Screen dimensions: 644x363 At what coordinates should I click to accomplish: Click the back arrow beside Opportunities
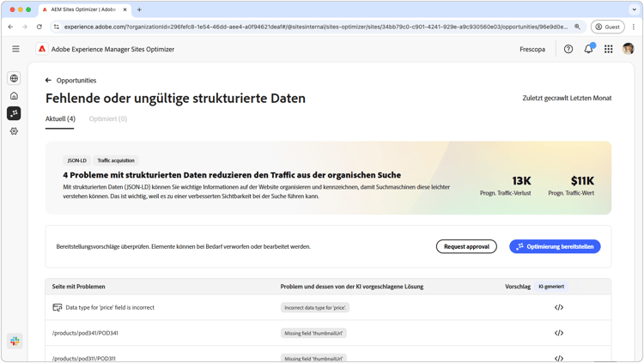tap(48, 81)
